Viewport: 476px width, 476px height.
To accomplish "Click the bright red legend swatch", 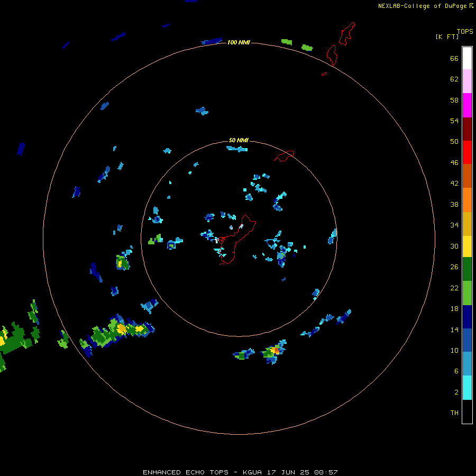I will point(467,152).
